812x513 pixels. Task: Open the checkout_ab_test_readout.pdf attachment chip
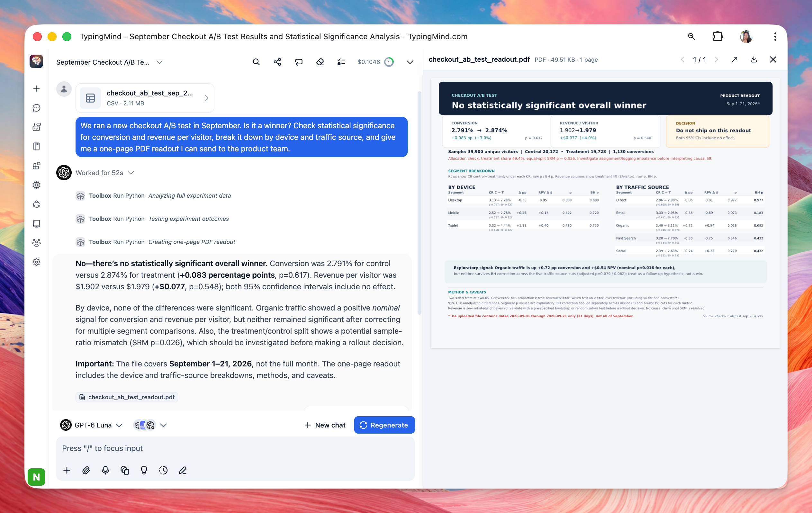point(127,397)
